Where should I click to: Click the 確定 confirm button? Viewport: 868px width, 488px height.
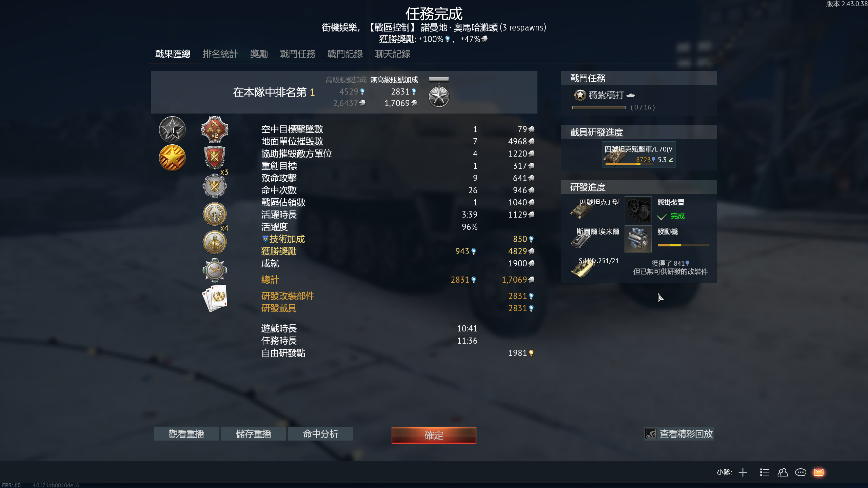click(434, 435)
